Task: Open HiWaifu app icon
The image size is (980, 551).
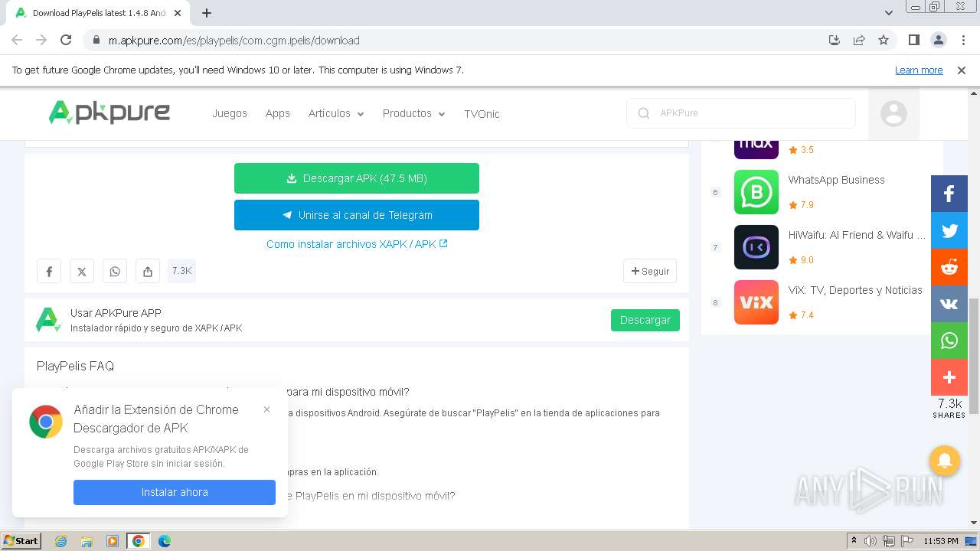Action: (x=756, y=247)
